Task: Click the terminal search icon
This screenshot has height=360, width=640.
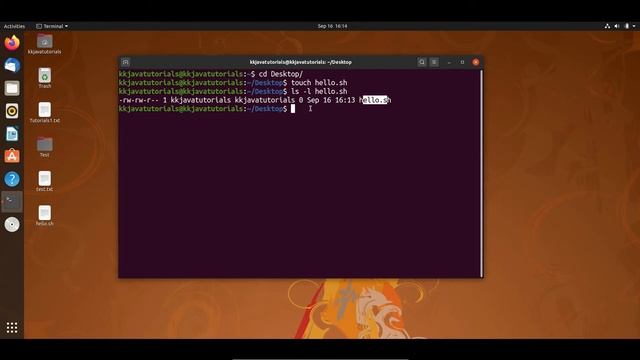Action: [x=422, y=62]
